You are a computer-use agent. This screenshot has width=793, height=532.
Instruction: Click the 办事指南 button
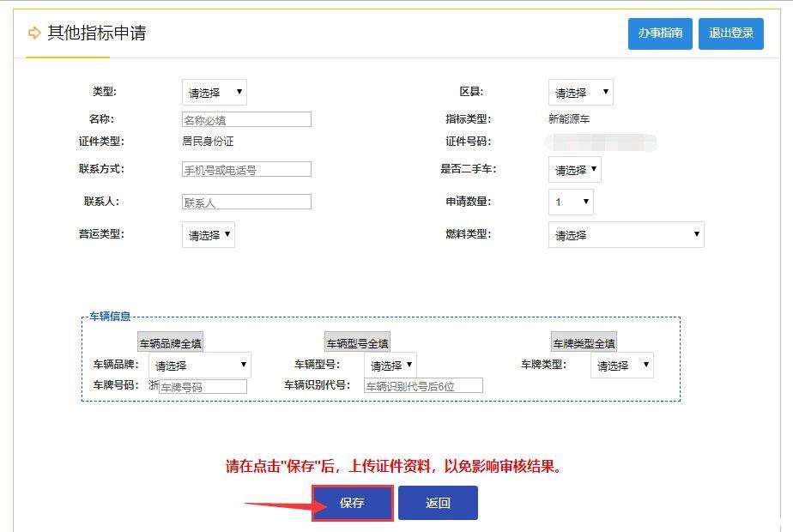pos(660,33)
